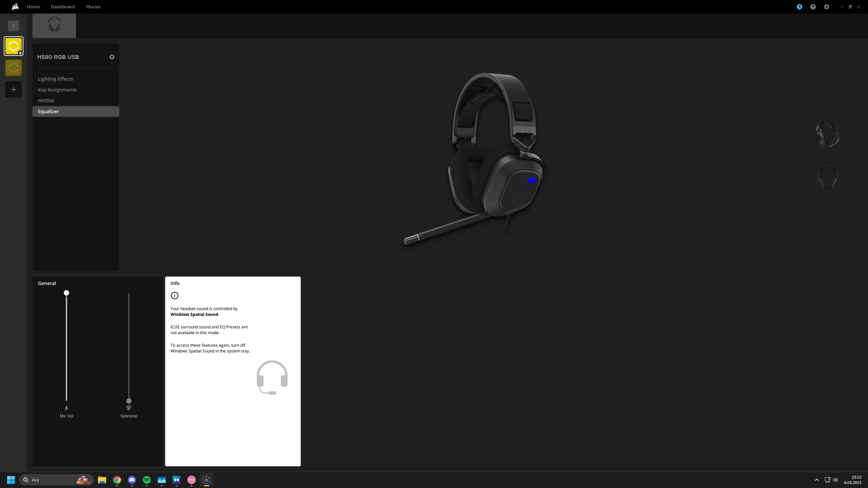
Task: Add a new profile with plus button
Action: pos(14,89)
